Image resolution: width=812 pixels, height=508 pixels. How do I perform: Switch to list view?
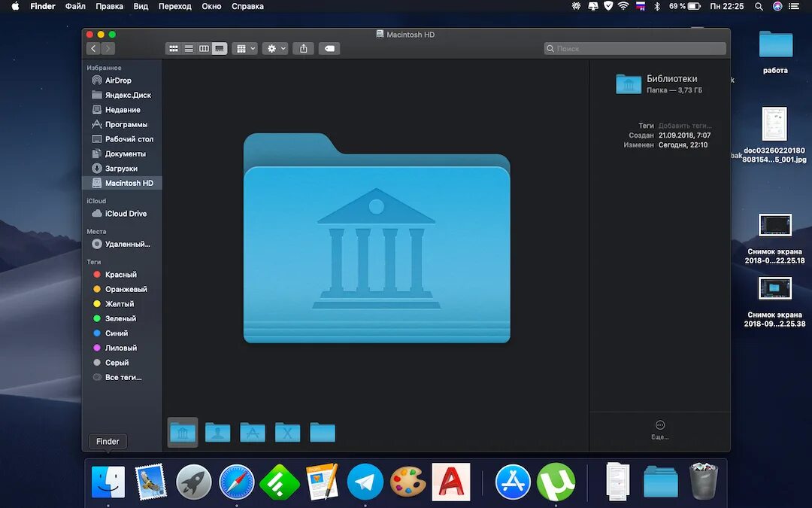[x=189, y=49]
